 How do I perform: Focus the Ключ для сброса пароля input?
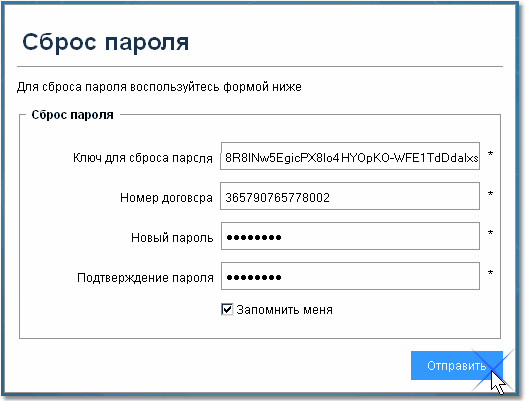tap(350, 156)
